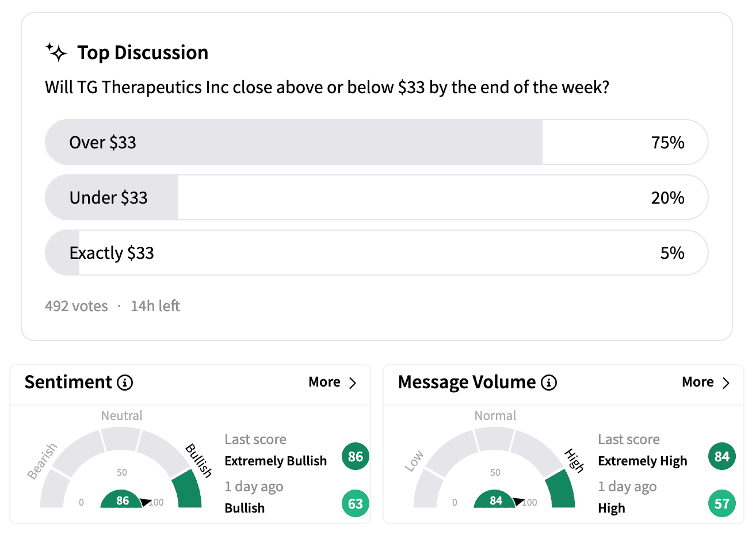Click the Message Volume last score 84 badge
The image size is (756, 535).
(722, 457)
